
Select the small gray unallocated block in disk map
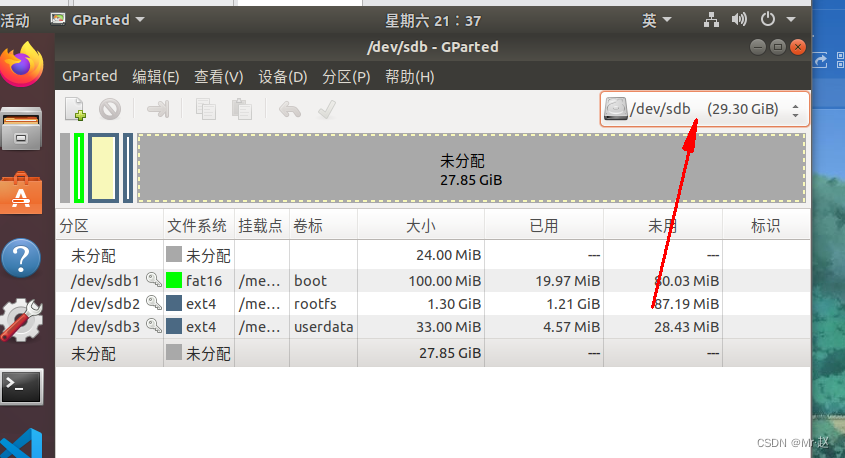coord(65,168)
